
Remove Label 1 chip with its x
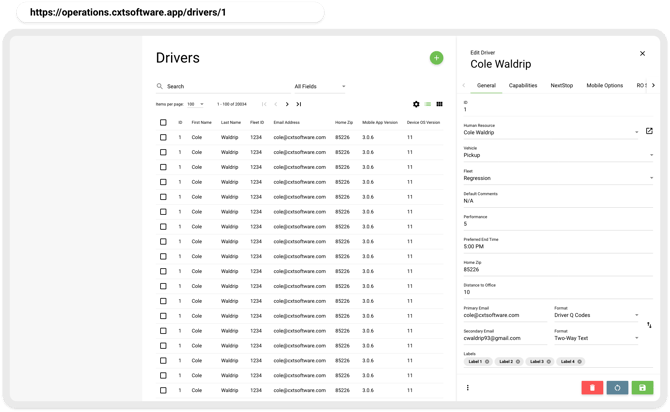coord(487,361)
